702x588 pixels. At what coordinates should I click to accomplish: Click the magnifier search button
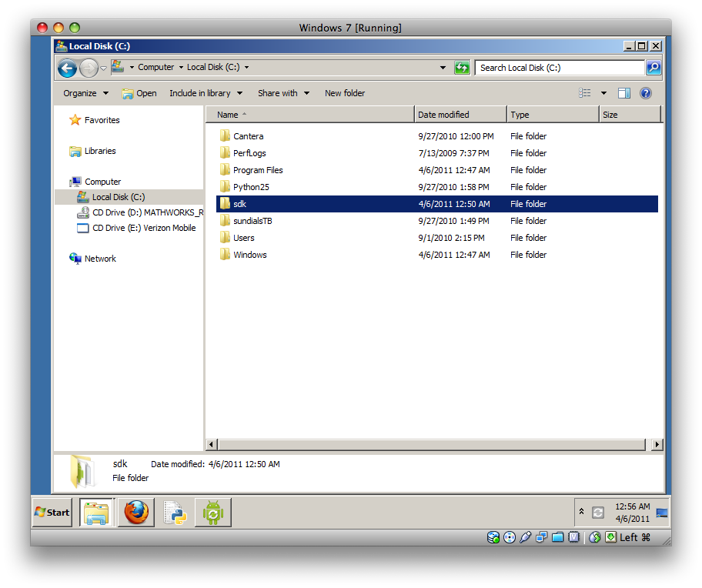pyautogui.click(x=654, y=68)
